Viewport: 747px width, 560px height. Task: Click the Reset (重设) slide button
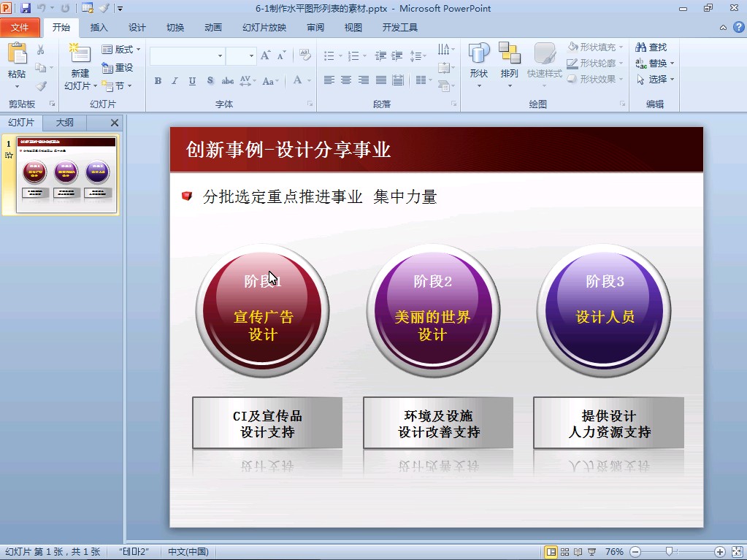point(118,68)
